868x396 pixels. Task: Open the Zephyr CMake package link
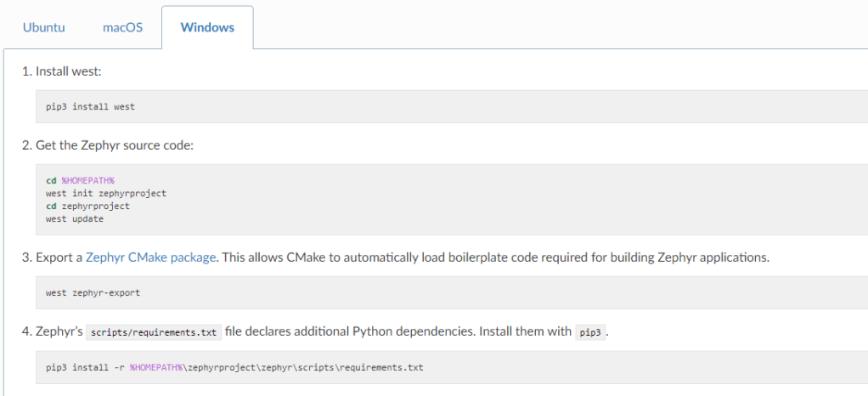click(x=151, y=257)
